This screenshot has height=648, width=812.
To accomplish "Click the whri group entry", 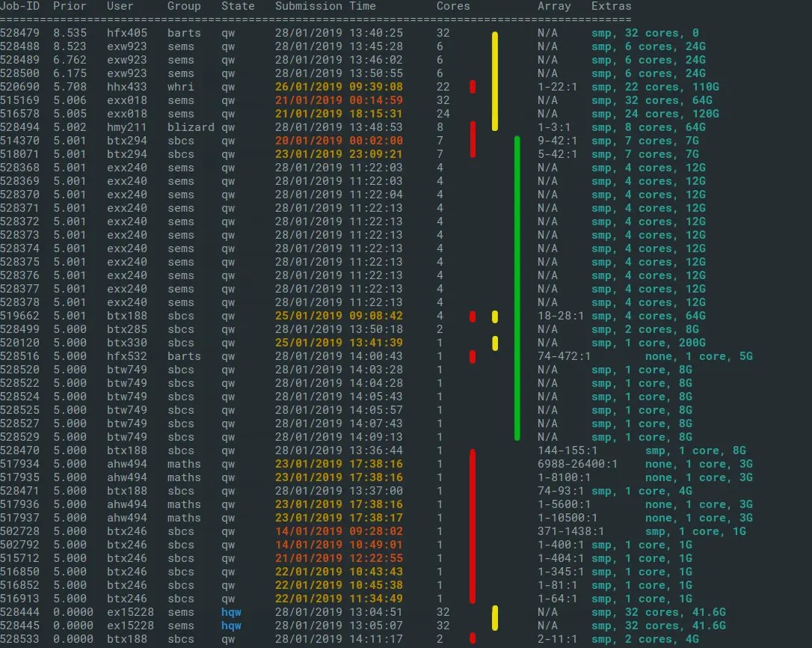I will (181, 87).
